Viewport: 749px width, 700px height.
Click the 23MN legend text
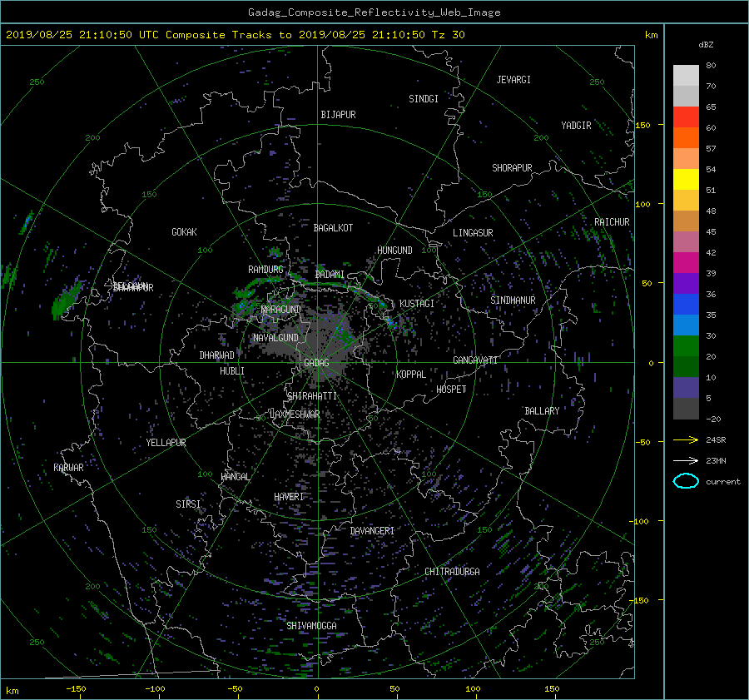coord(716,460)
